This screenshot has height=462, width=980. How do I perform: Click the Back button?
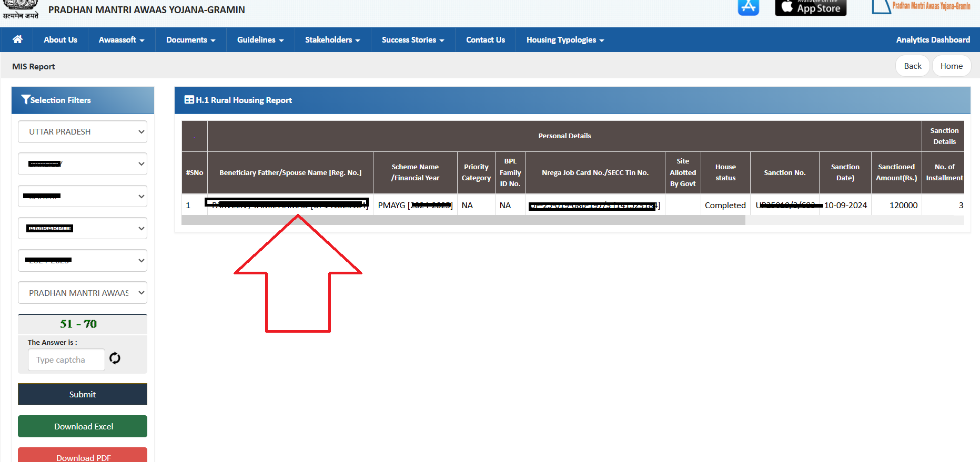click(x=913, y=66)
